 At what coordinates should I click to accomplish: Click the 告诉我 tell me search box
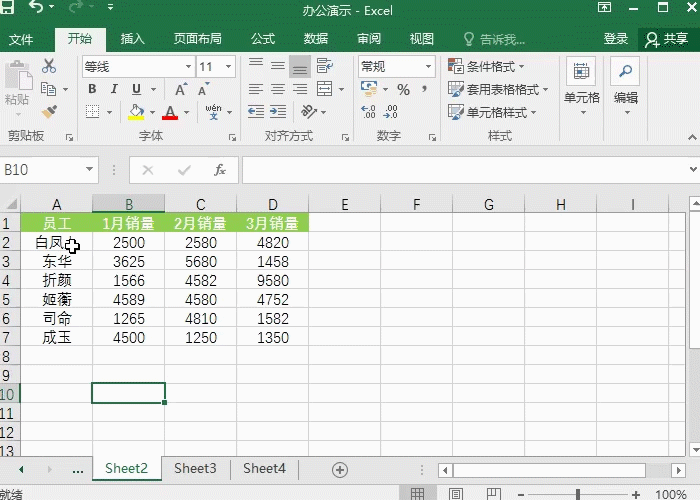click(494, 39)
